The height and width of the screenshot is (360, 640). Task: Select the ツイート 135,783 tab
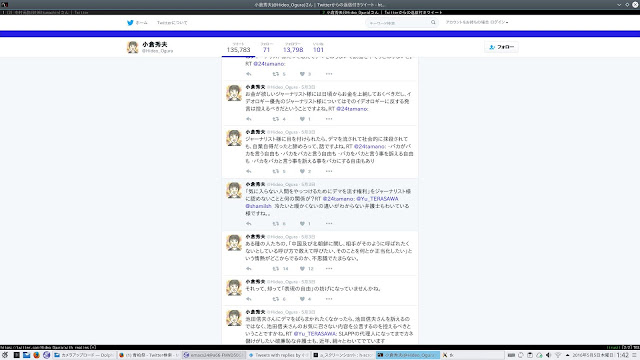[x=238, y=48]
